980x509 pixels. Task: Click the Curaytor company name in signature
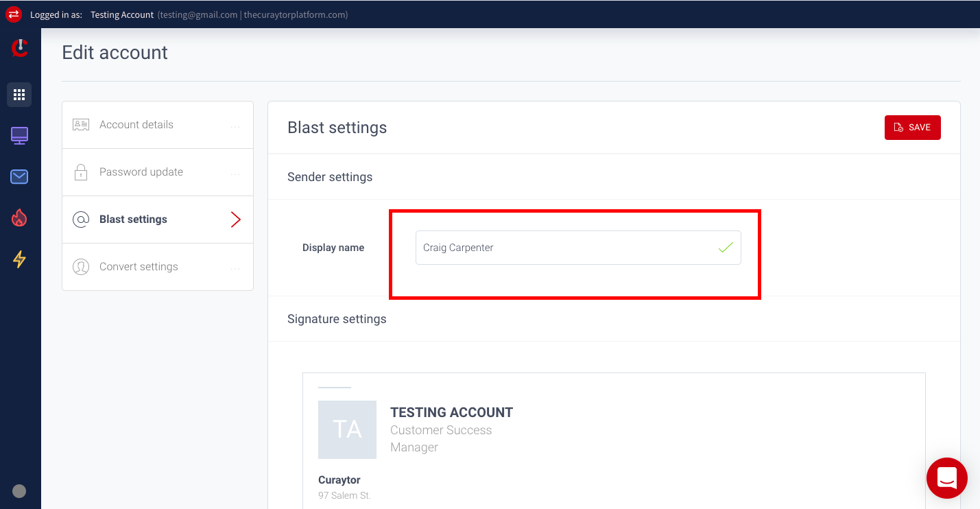coord(339,480)
